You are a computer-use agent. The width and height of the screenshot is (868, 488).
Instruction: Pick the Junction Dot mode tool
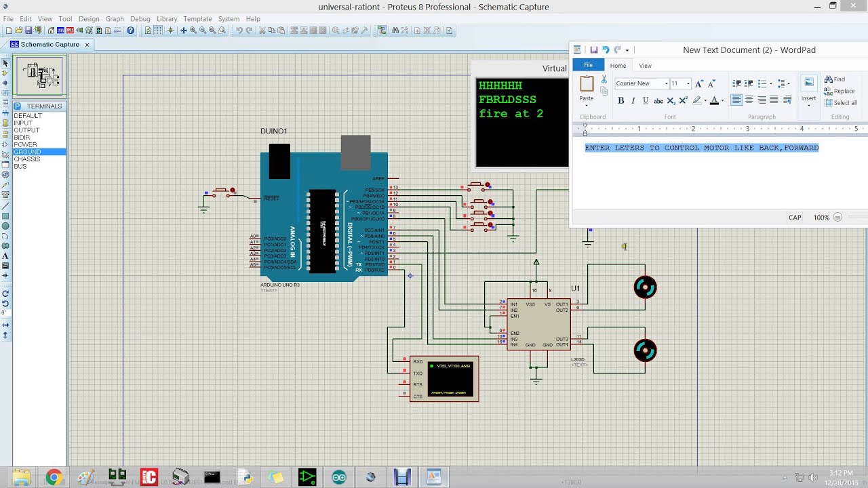tap(5, 83)
